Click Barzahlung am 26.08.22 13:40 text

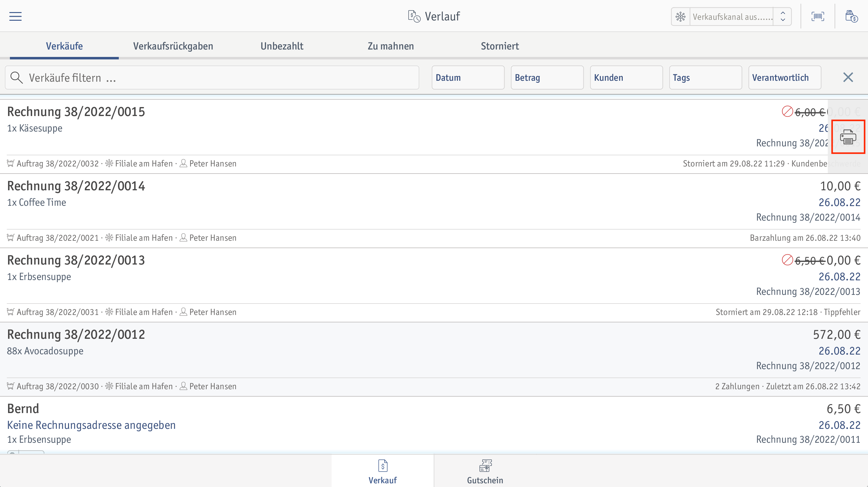[x=805, y=238]
